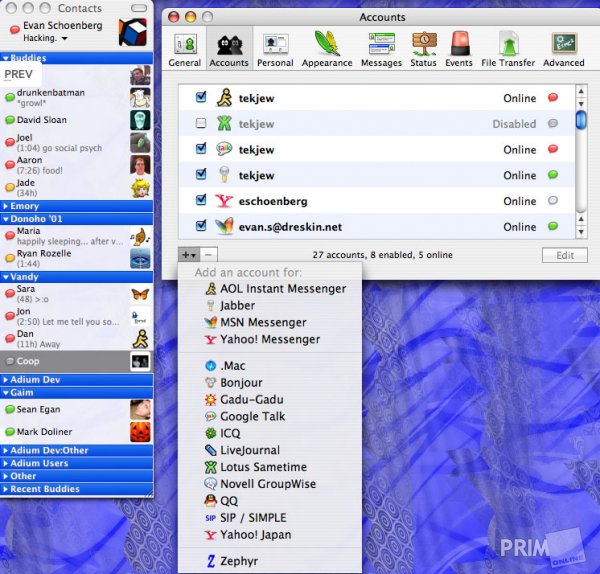Open the General preferences pane

click(185, 49)
